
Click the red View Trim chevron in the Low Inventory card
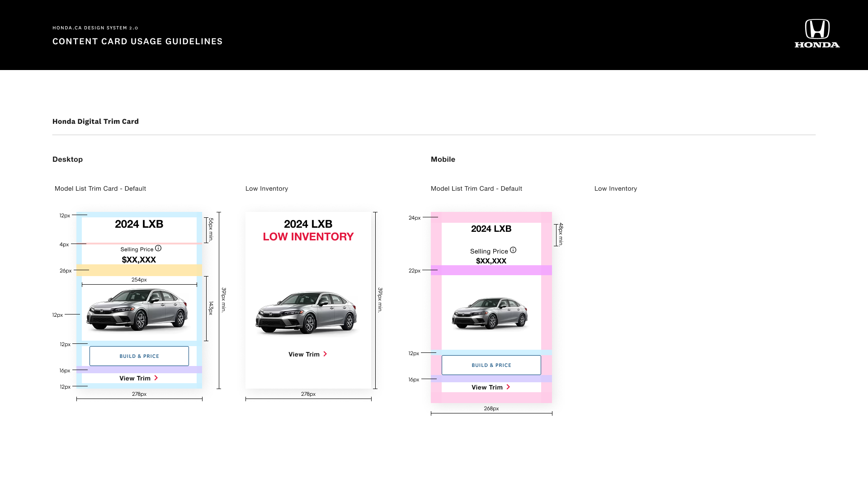(325, 354)
